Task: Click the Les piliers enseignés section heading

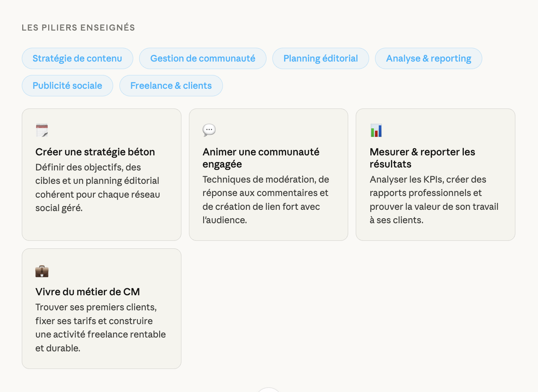Action: tap(78, 28)
